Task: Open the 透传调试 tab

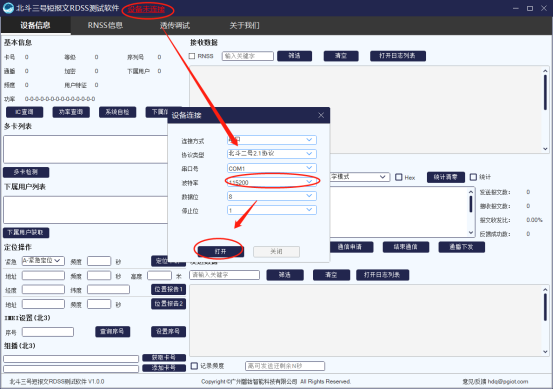Action: tap(175, 25)
